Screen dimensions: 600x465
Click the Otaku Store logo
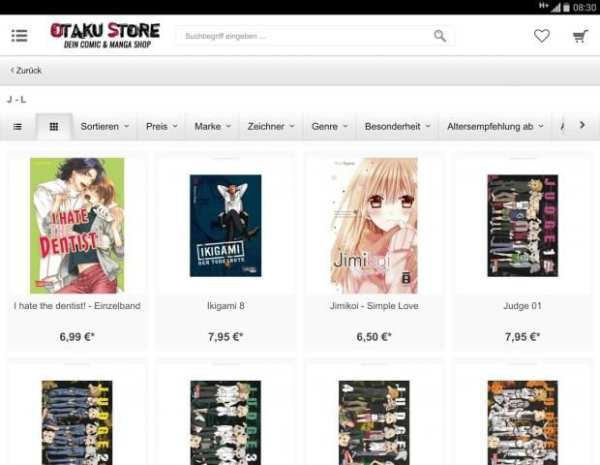coord(105,36)
